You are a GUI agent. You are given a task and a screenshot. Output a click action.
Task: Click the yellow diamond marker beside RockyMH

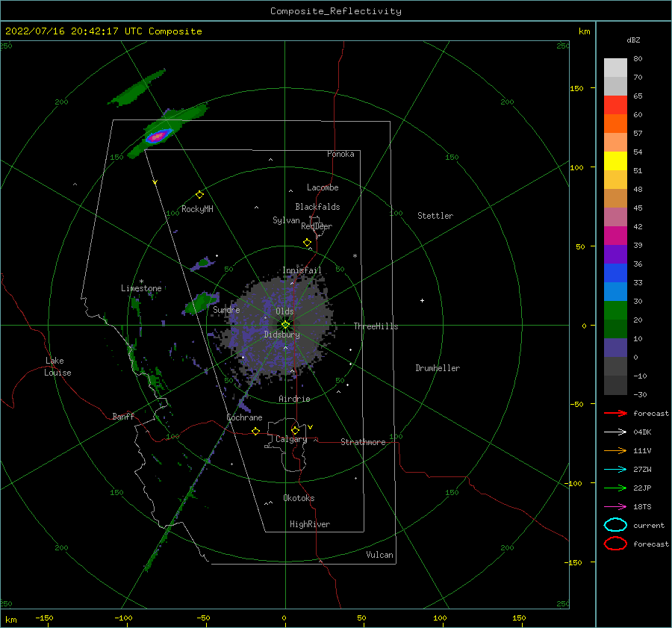[x=199, y=195]
